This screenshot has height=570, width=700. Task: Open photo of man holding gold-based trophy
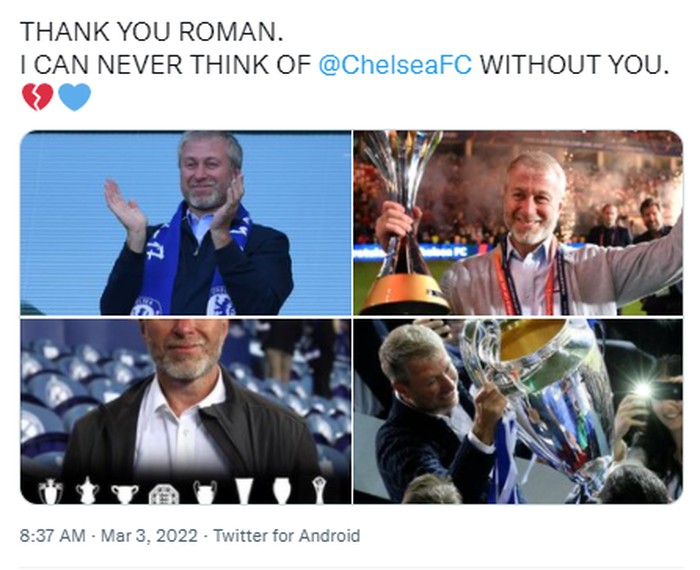517,224
